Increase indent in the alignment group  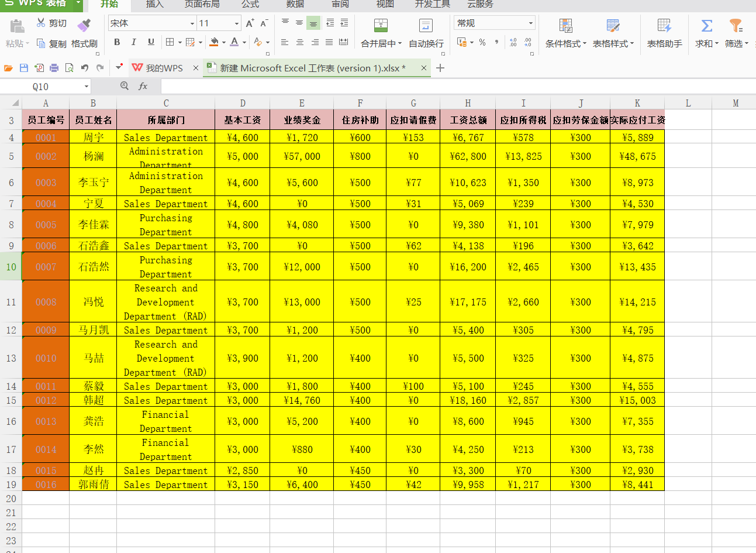point(344,23)
